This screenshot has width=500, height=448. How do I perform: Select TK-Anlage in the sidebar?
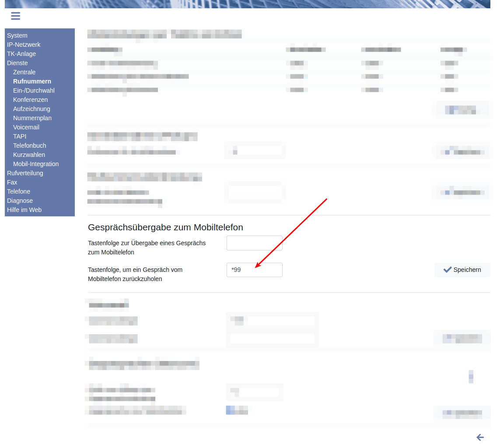point(21,54)
